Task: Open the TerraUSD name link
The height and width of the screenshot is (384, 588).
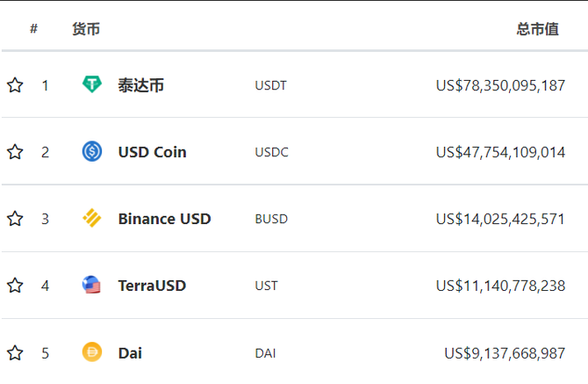Action: [x=152, y=286]
